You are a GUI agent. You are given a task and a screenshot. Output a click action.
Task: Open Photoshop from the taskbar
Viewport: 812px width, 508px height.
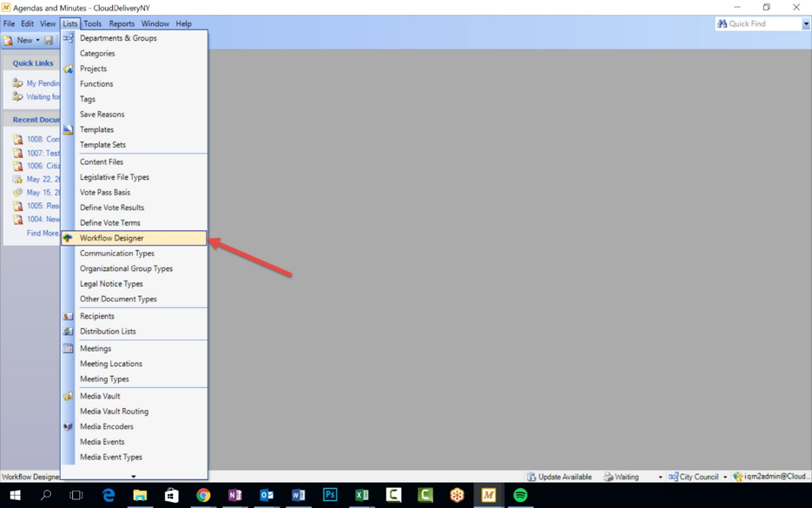coord(330,496)
